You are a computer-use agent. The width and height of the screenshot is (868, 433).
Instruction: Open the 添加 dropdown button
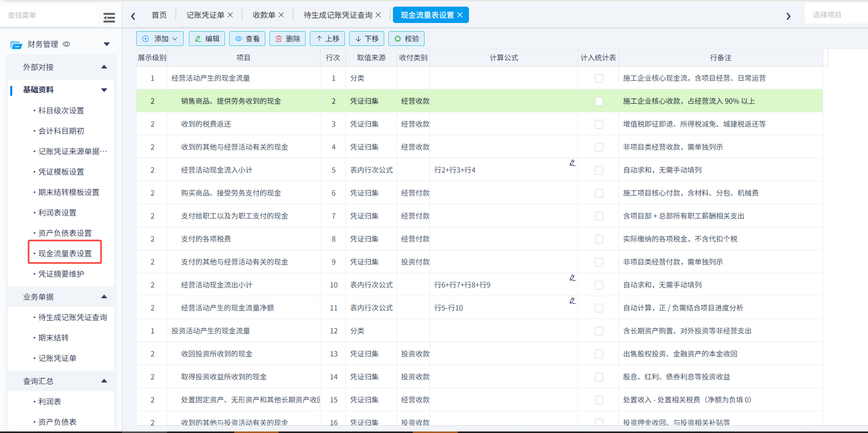[x=160, y=39]
